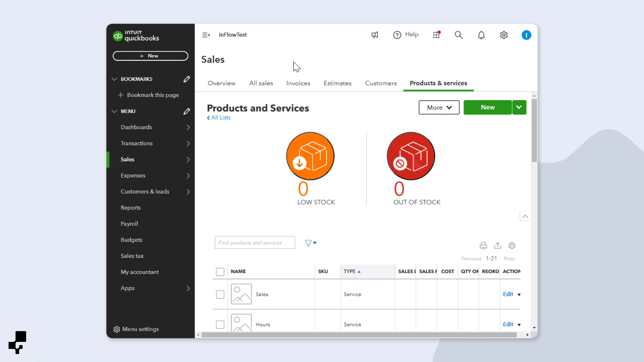Check the box next to the Hours item
The width and height of the screenshot is (644, 362).
click(x=220, y=324)
